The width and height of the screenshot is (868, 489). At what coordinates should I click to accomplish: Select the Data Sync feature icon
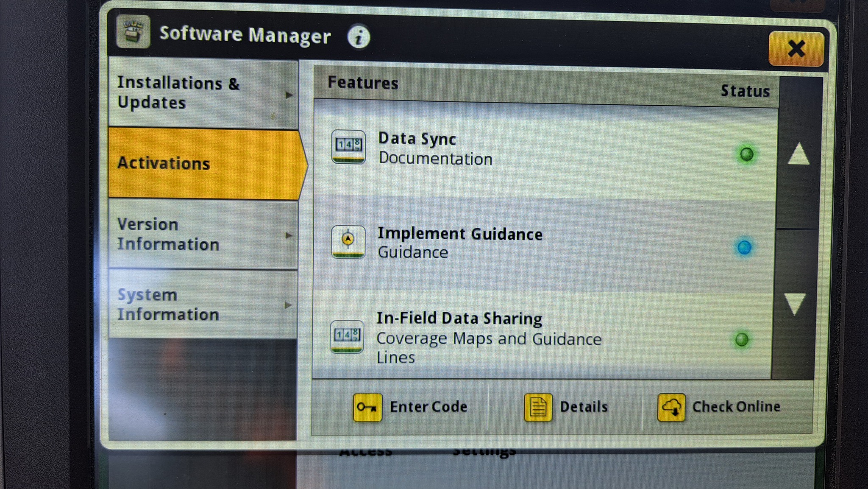tap(348, 147)
